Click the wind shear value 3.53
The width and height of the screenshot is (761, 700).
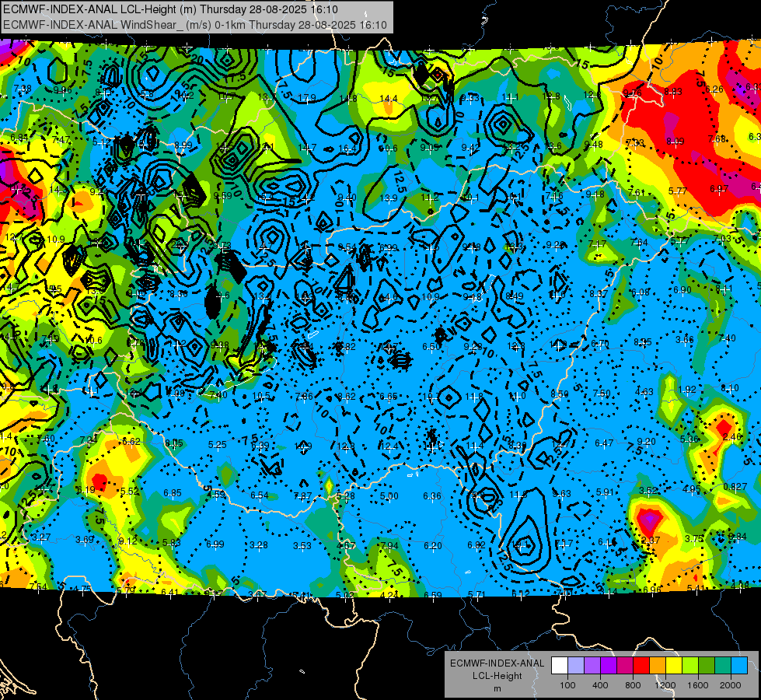click(x=302, y=546)
